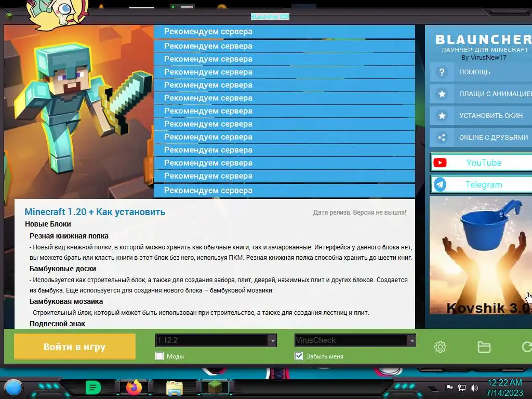Click the By VirusNew17 text

tap(484, 58)
